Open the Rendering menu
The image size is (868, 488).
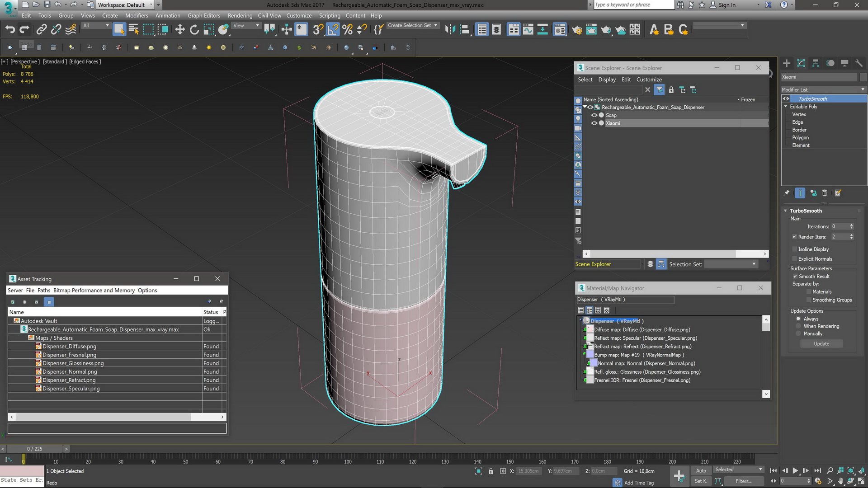coord(240,15)
